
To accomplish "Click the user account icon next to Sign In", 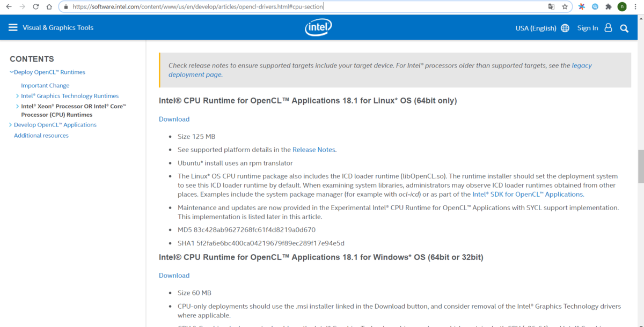I will coord(608,27).
